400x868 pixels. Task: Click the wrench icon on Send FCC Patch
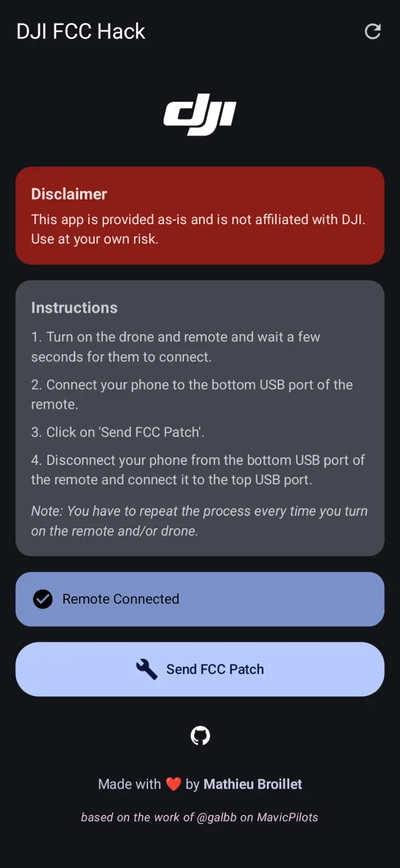[x=147, y=668]
